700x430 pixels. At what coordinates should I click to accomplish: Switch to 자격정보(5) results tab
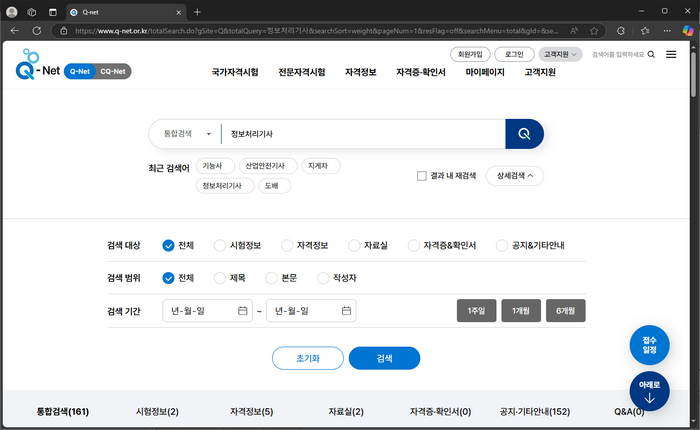click(252, 412)
